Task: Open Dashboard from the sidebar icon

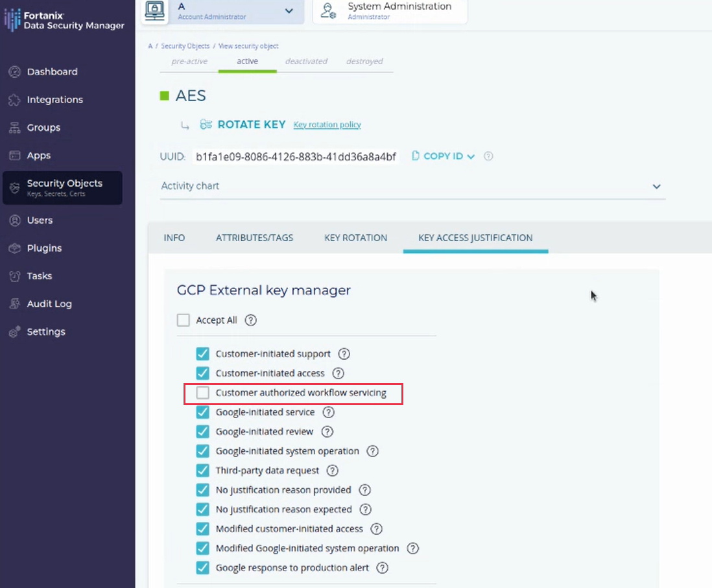Action: pos(14,72)
